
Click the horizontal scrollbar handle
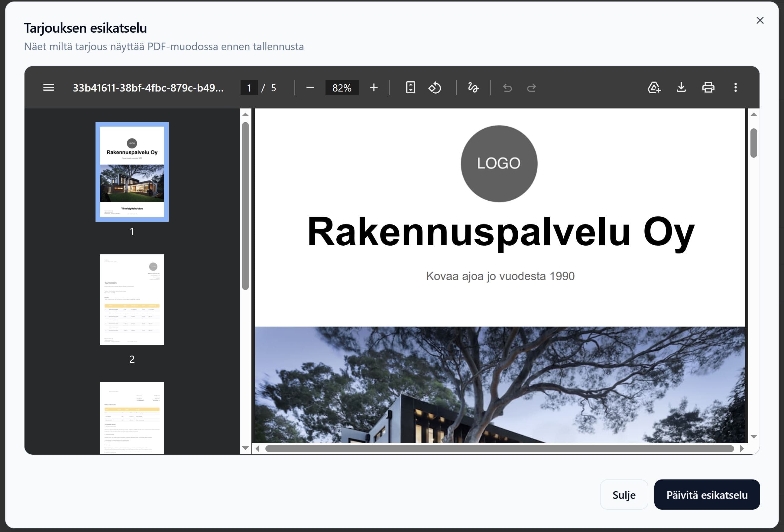[500, 448]
